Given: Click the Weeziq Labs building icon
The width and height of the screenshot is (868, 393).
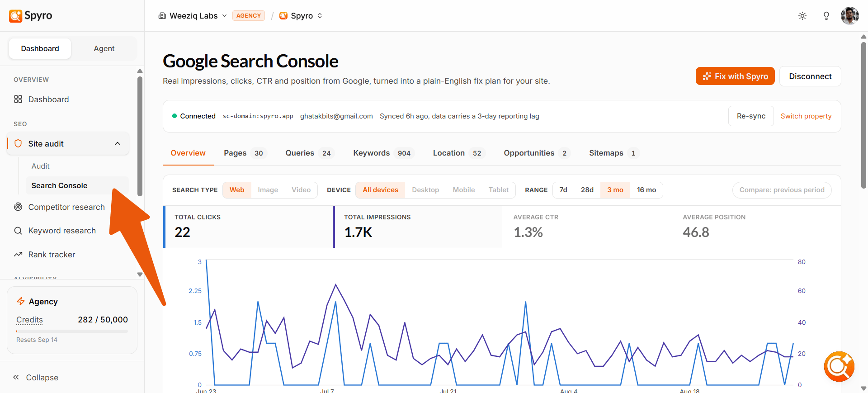Looking at the screenshot, I should point(162,16).
